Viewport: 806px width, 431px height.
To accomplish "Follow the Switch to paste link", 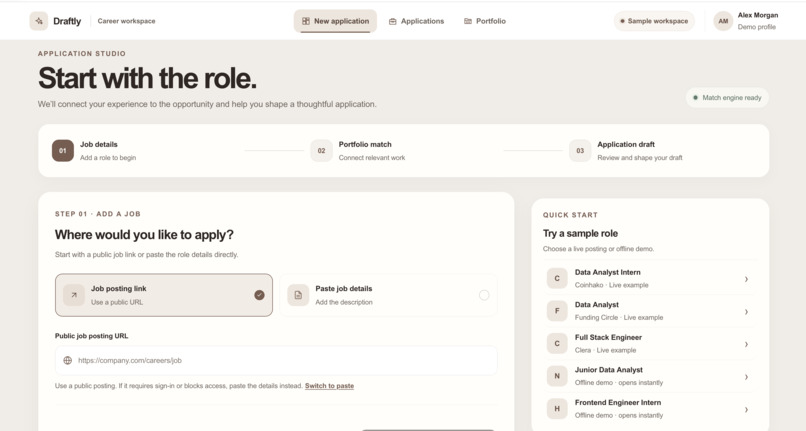I will 329,386.
